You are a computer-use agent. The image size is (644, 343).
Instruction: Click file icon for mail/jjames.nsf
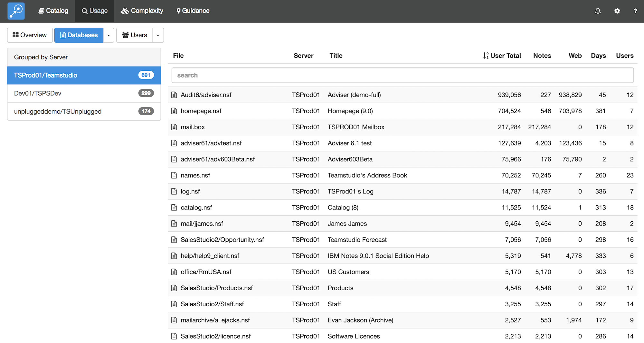click(174, 224)
